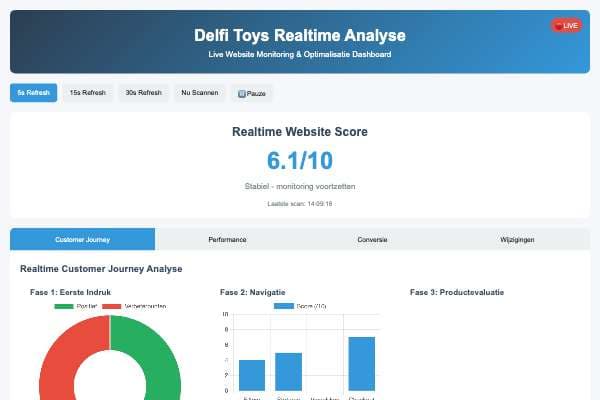Click the green donut chart segment

click(x=157, y=354)
